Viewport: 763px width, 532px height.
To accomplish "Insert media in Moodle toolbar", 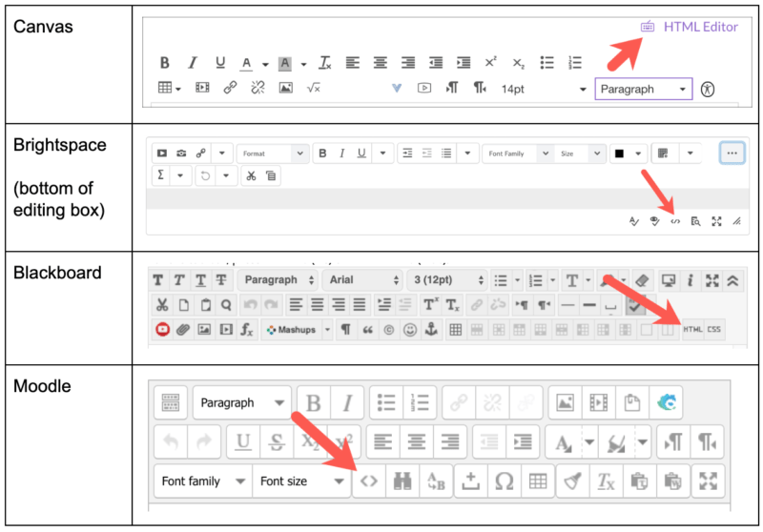I will 599,403.
